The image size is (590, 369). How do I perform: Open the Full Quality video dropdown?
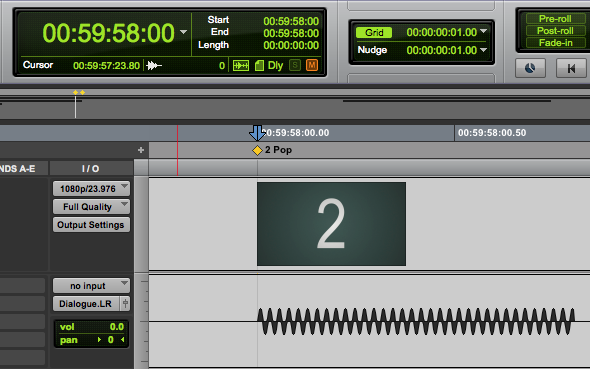point(91,207)
